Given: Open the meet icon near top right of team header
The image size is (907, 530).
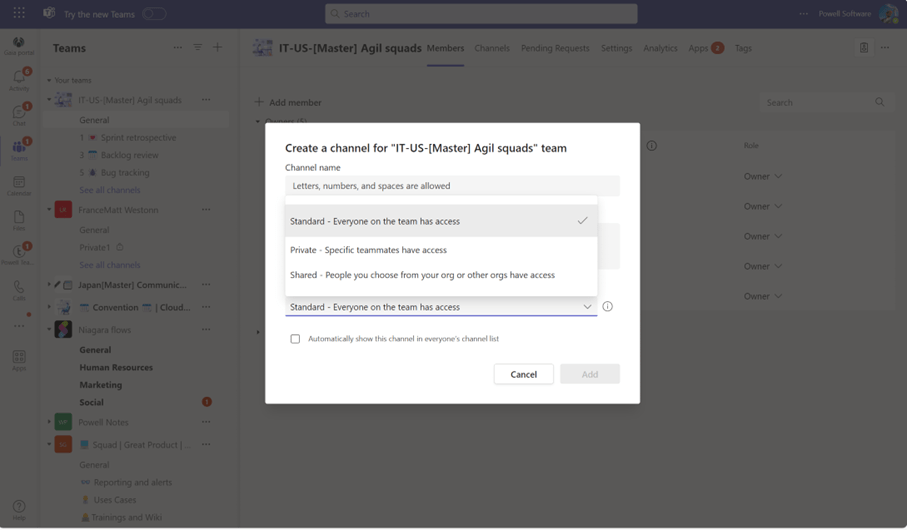Looking at the screenshot, I should pos(864,48).
